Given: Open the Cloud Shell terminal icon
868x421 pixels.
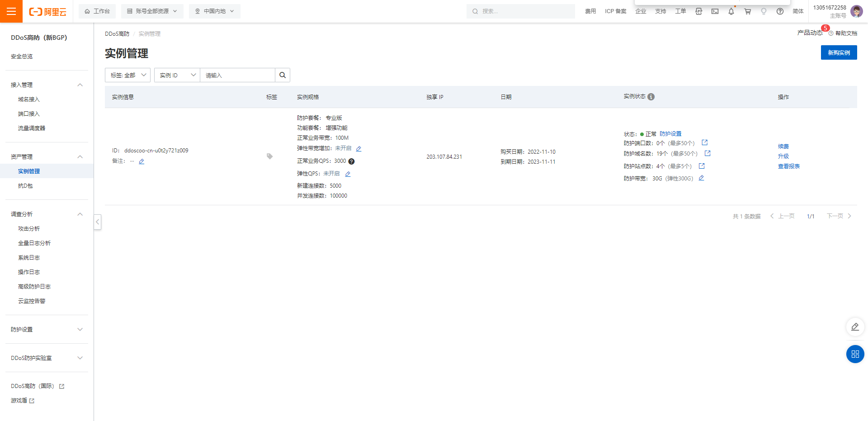Looking at the screenshot, I should coord(715,11).
